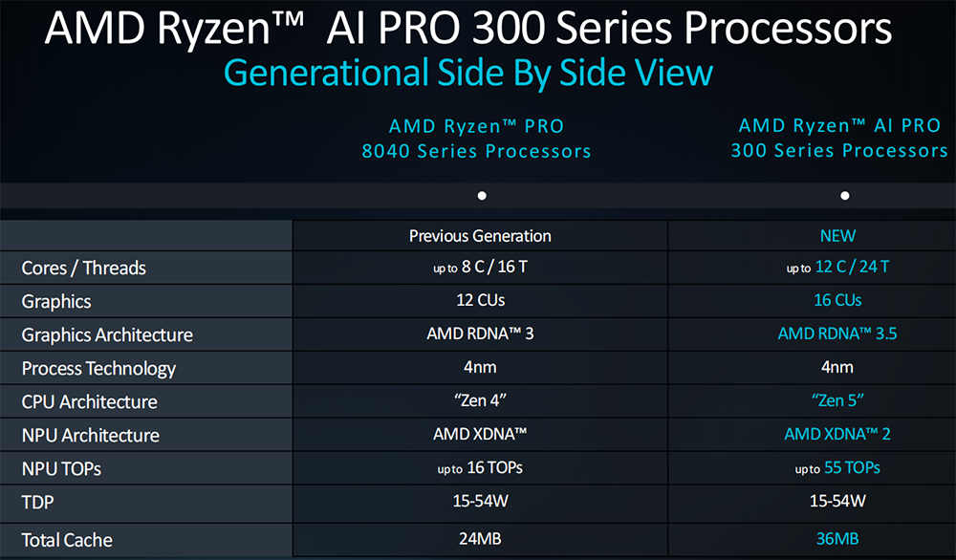The width and height of the screenshot is (956, 560).
Task: Select the "AMD RDNA 3.5" cell
Action: click(837, 334)
